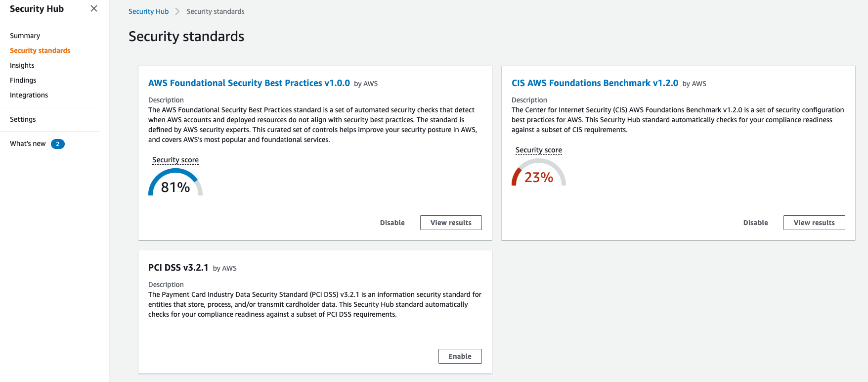Open Settings in the sidebar
This screenshot has height=382, width=868.
click(x=23, y=119)
